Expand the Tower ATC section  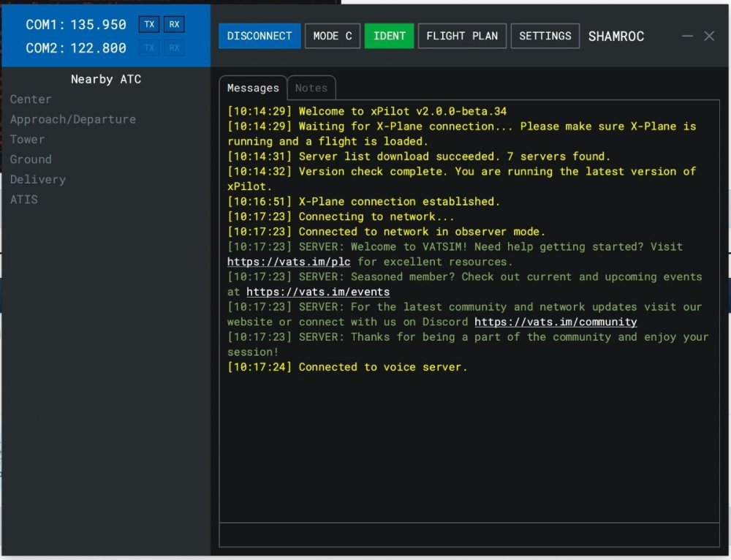[x=27, y=139]
